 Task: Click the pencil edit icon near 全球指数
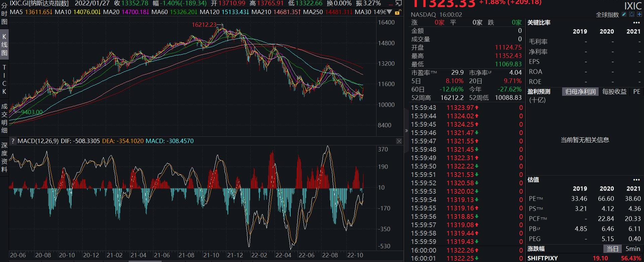pos(624,14)
